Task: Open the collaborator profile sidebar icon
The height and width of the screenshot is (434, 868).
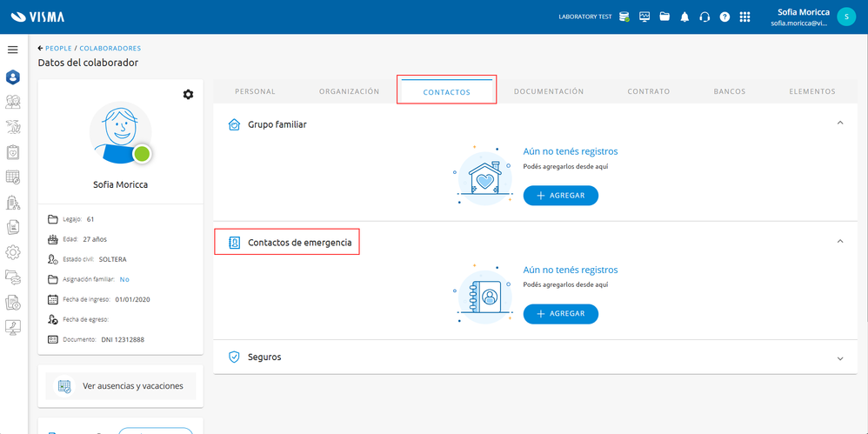Action: coord(13,77)
